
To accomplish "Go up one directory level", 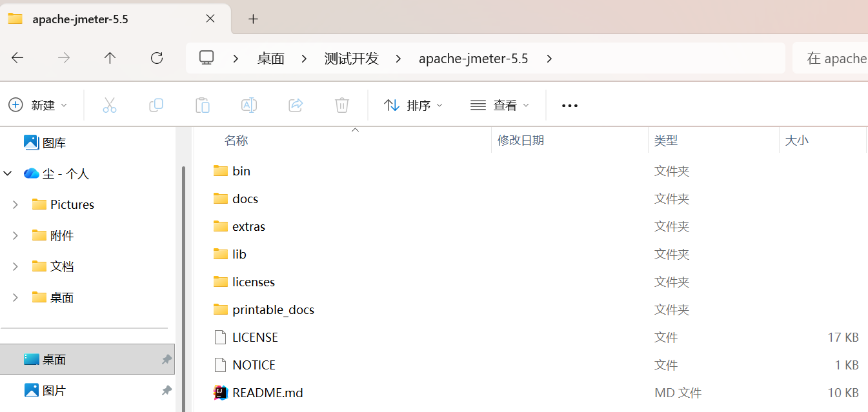I will pos(110,58).
